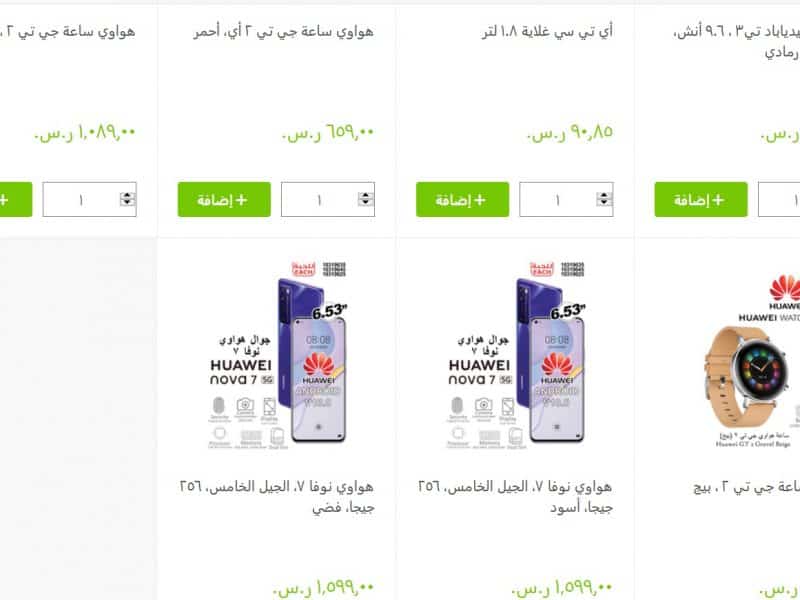Click the 659.00 riyal price of red watch

point(328,133)
